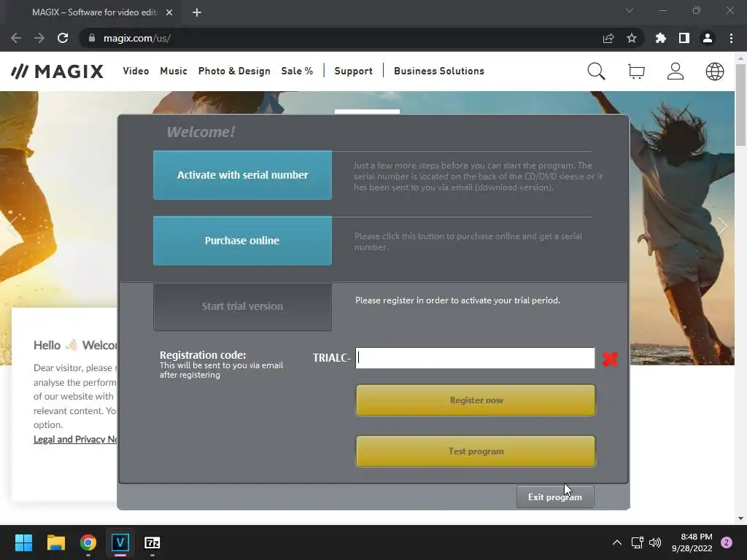Click the MAGIX logo in site header
The height and width of the screenshot is (560, 747).
(x=57, y=71)
